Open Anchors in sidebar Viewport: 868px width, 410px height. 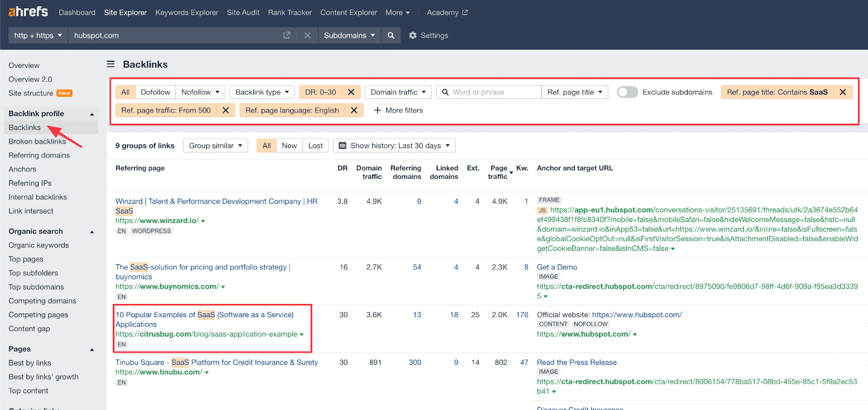[x=22, y=169]
